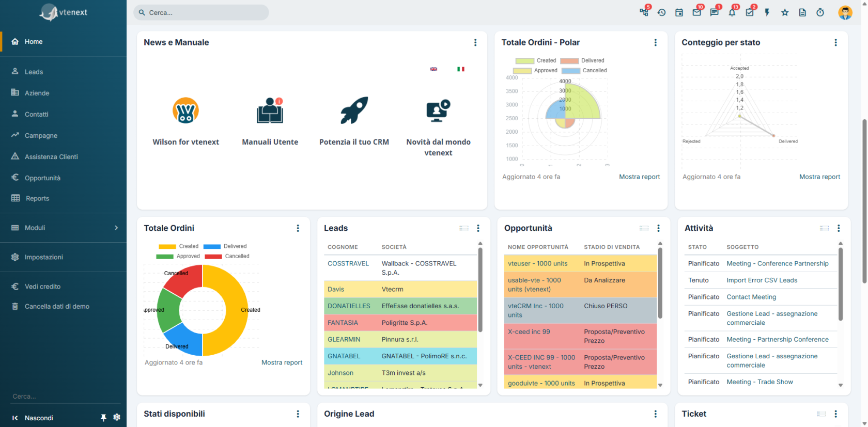The image size is (868, 427).
Task: Open Meeting - Conference Partnership activity
Action: pos(778,263)
